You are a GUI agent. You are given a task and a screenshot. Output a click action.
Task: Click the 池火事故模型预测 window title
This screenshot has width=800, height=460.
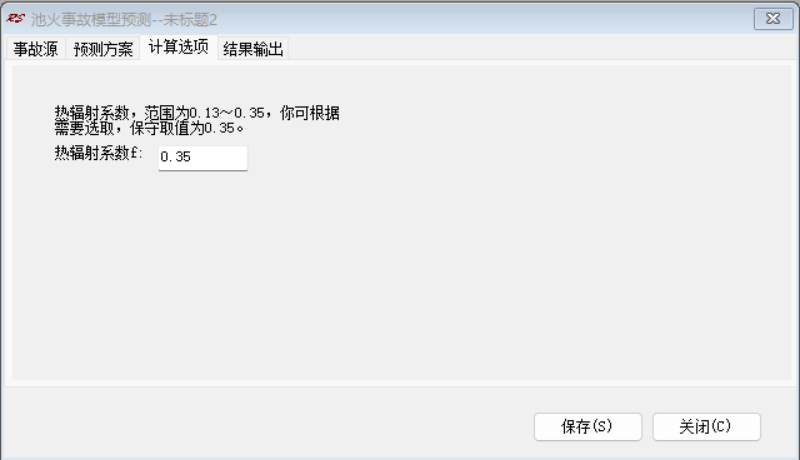pyautogui.click(x=91, y=19)
